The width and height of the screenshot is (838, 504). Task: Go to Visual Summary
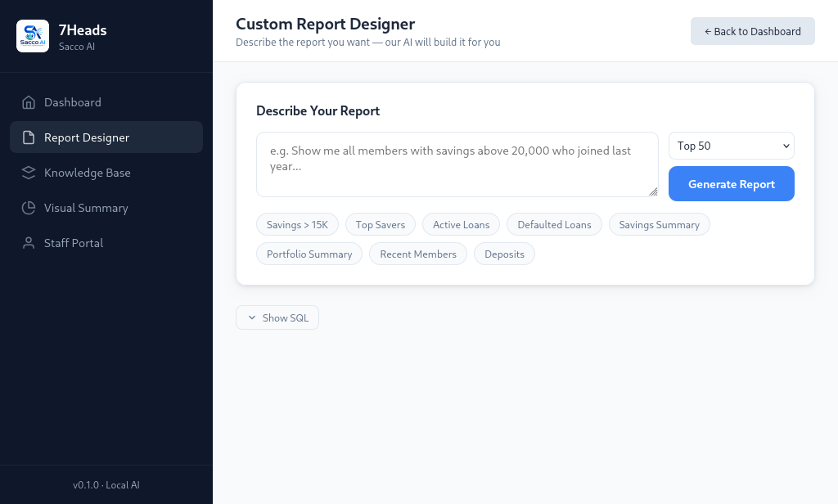106,208
